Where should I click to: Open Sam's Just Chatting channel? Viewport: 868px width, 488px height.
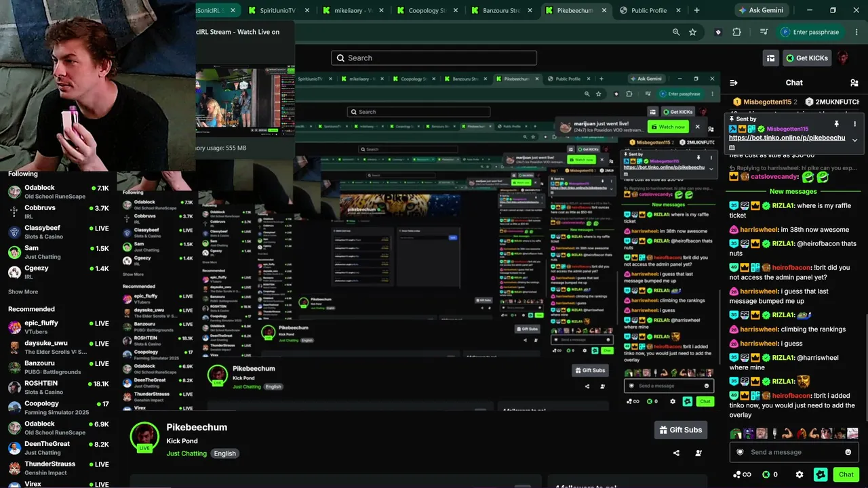click(58, 252)
